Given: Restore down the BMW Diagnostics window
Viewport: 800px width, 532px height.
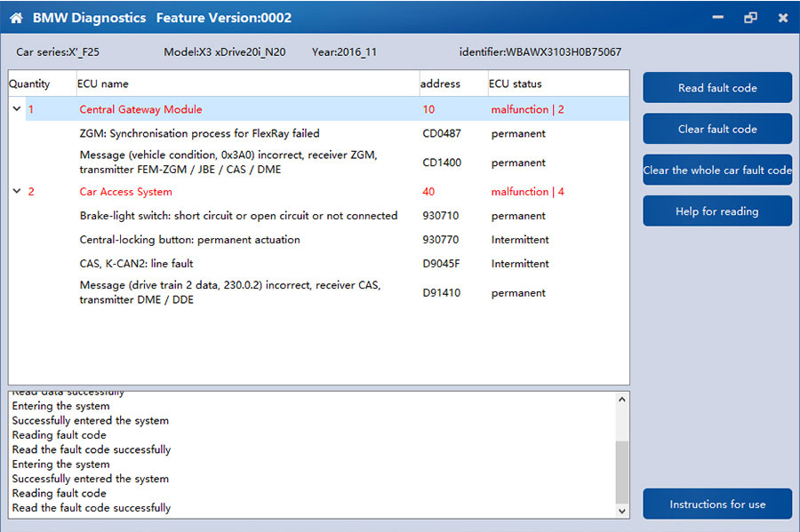Looking at the screenshot, I should 750,18.
